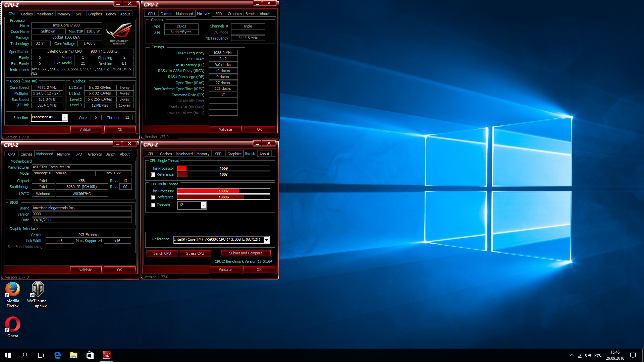Enable the Multi Thread Reference checkbox

(x=153, y=197)
